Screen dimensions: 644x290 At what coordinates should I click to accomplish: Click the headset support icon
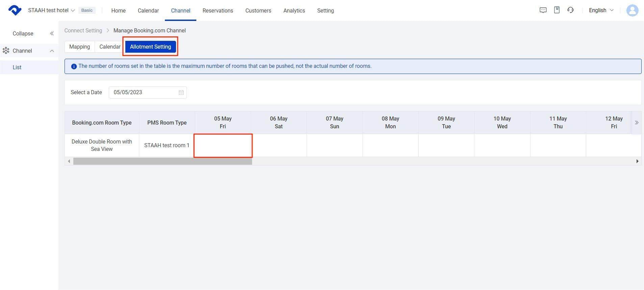point(571,10)
